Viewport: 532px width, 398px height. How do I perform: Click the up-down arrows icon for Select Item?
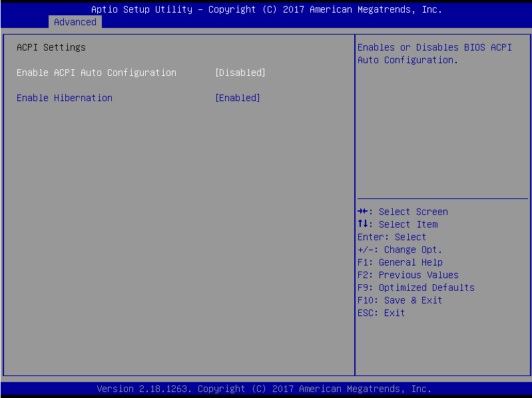point(362,224)
